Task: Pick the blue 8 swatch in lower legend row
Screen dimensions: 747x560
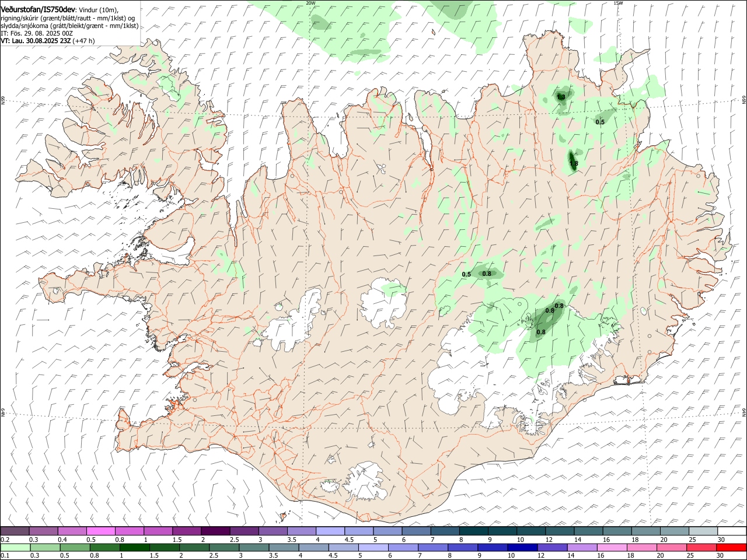Action: pos(463,547)
